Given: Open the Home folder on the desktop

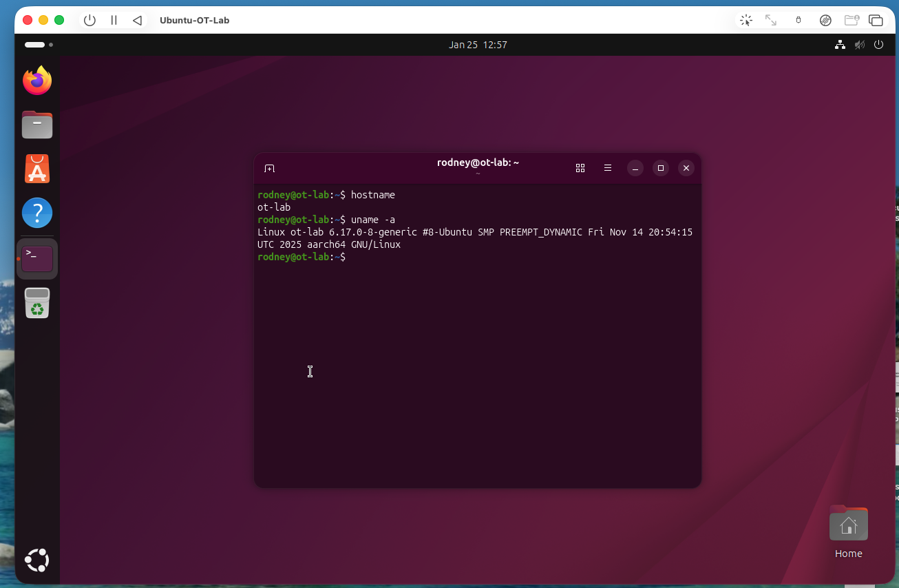Looking at the screenshot, I should click(848, 523).
